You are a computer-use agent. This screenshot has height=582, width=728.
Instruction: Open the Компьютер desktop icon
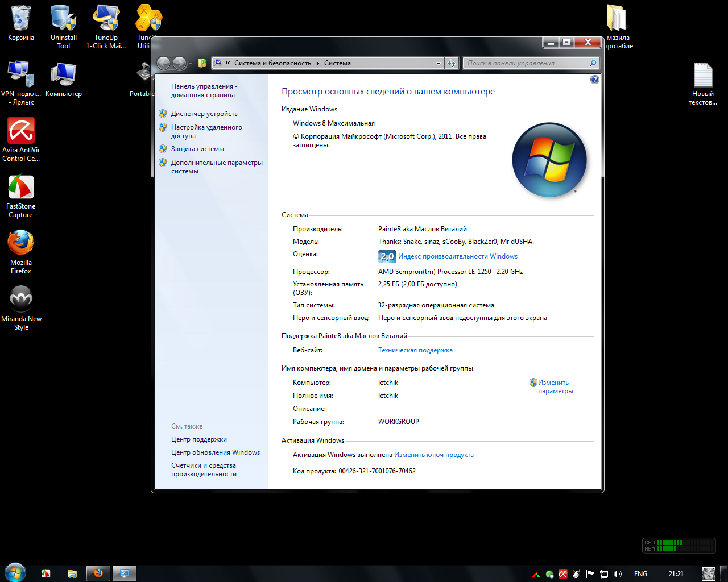pyautogui.click(x=64, y=79)
